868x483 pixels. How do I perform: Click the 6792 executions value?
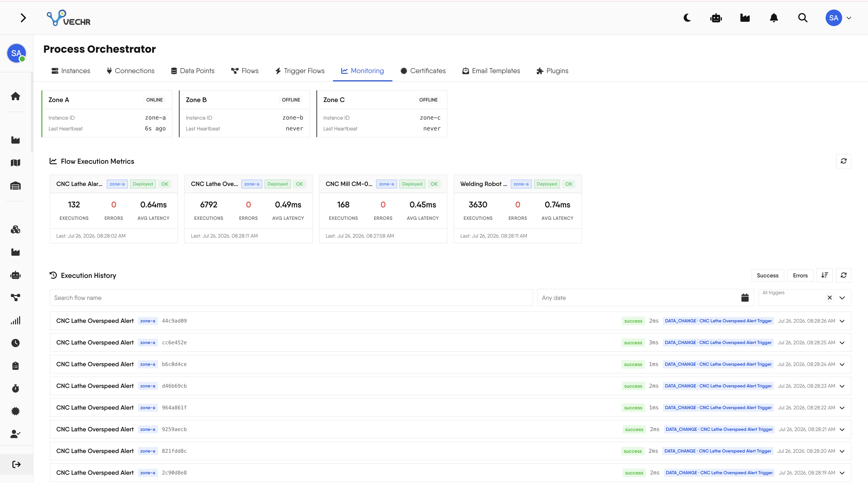[208, 205]
